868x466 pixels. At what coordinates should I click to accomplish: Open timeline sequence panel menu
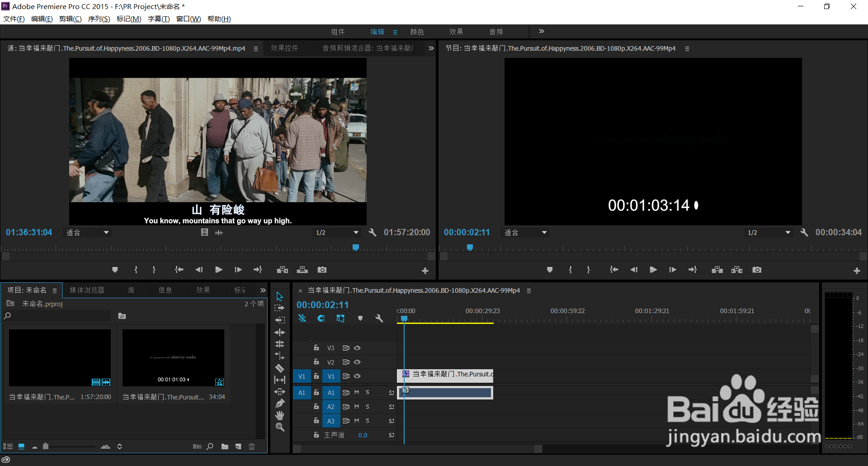point(529,291)
